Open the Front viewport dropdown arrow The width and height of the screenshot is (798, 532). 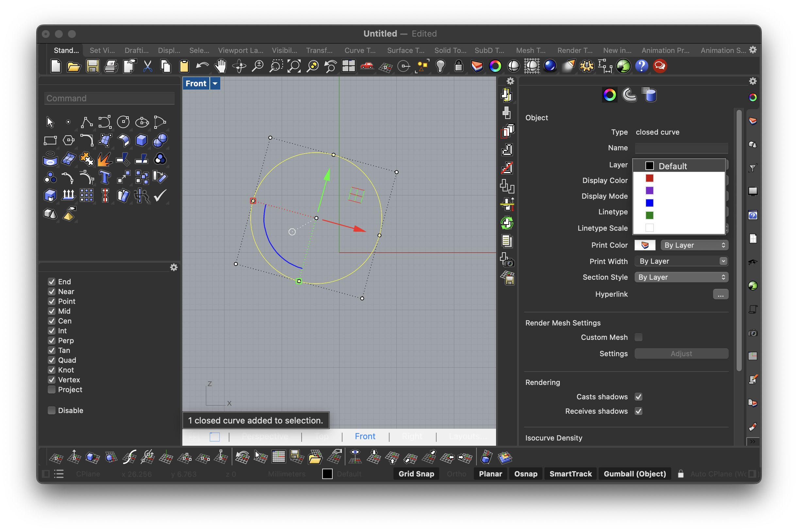(215, 83)
